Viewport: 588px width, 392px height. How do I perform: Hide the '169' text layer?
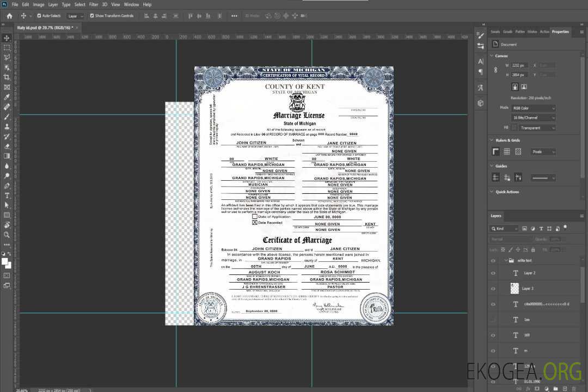(x=493, y=335)
